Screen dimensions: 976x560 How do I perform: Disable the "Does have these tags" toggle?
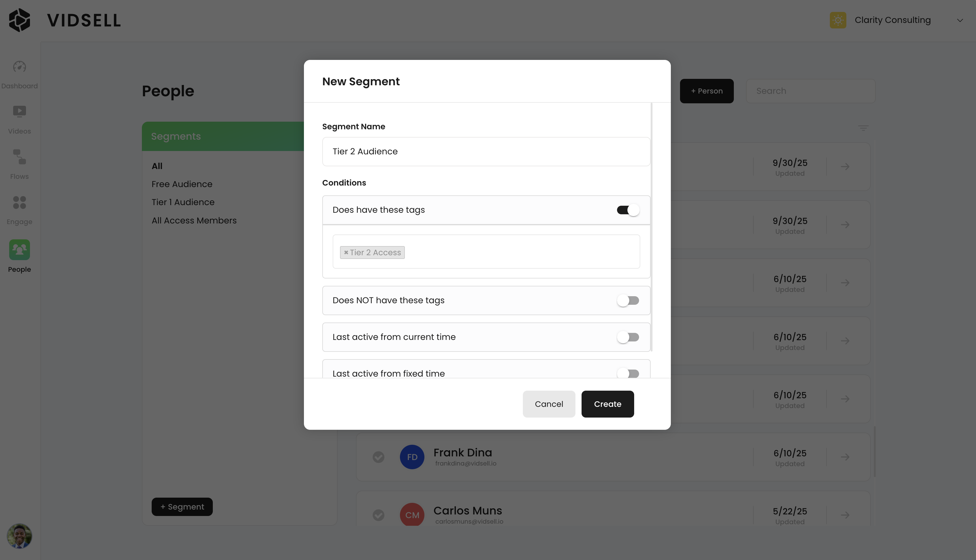coord(627,210)
